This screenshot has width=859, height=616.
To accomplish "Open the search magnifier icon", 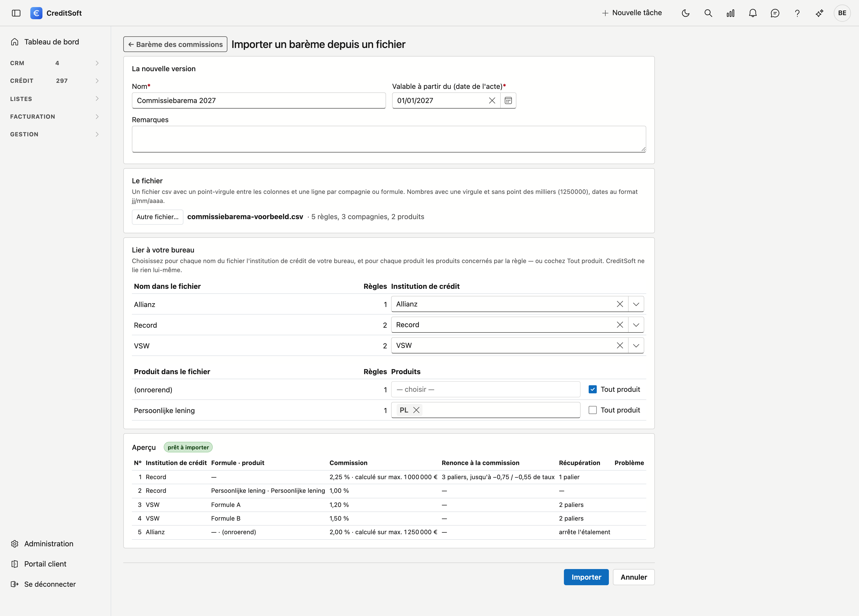I will [708, 13].
